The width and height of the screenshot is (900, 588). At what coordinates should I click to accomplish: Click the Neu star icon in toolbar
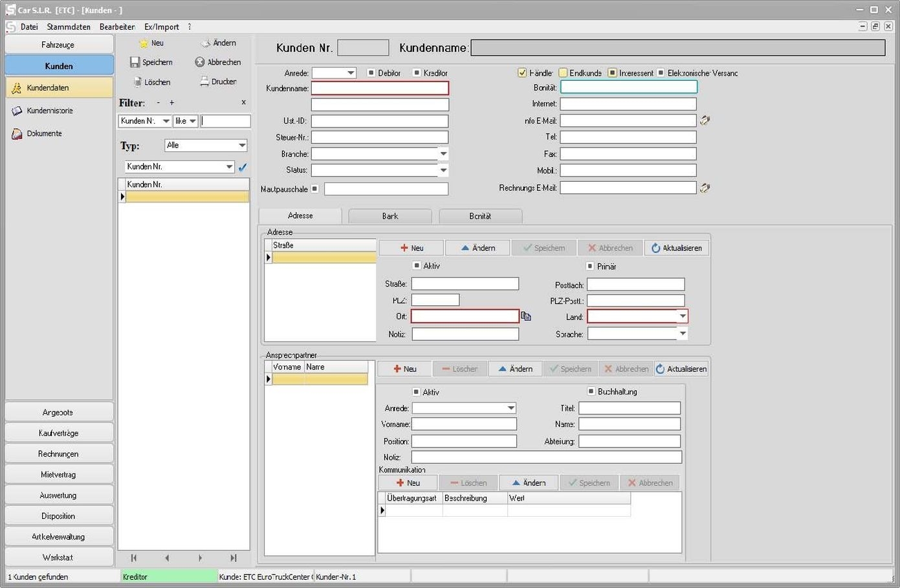pyautogui.click(x=144, y=43)
